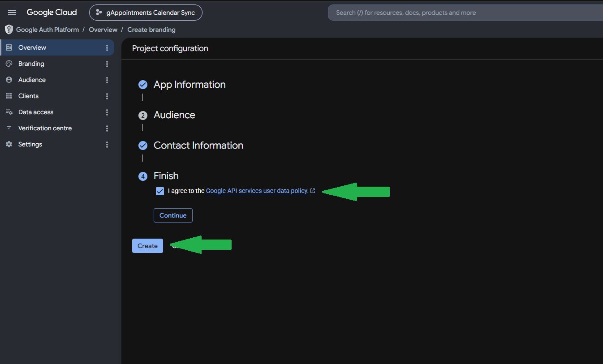This screenshot has width=603, height=364.
Task: Click the Settings gear icon
Action: click(9, 144)
